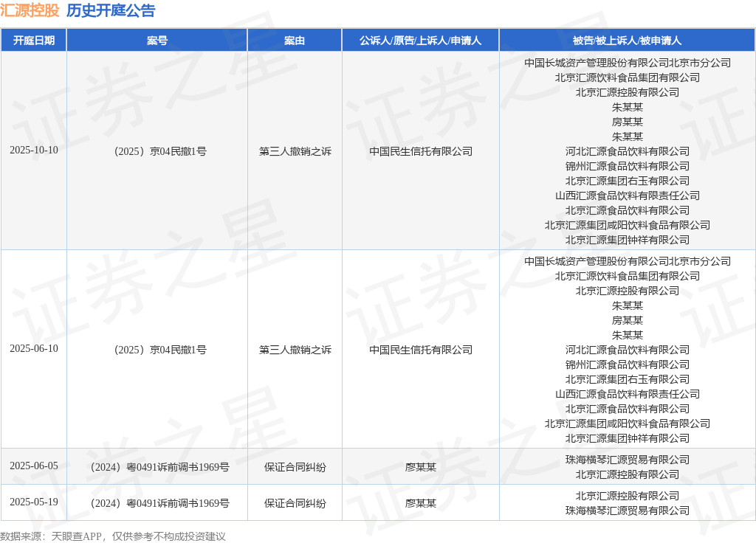Select 北京汇源集团右玉有限公司 in the 2025-10-10 row

click(x=628, y=181)
